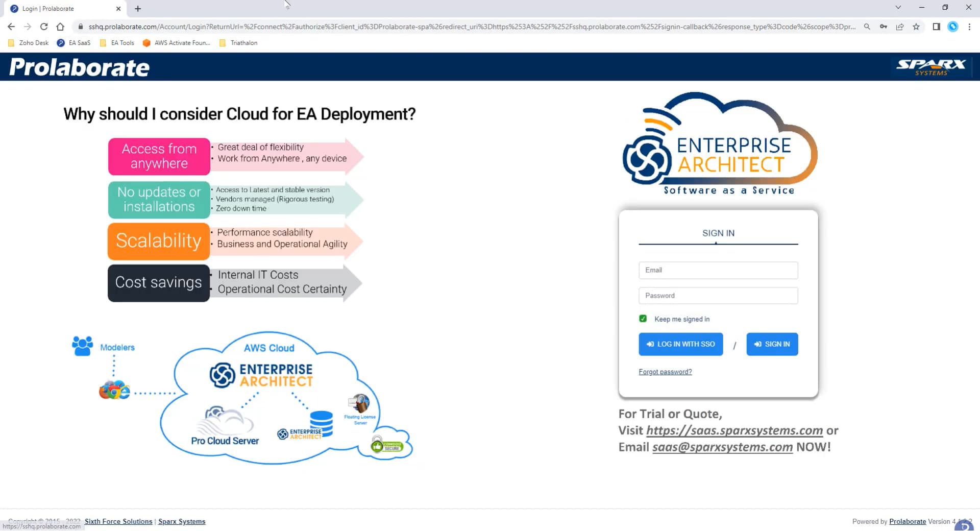Reload the current page
The image size is (980, 531).
43,26
